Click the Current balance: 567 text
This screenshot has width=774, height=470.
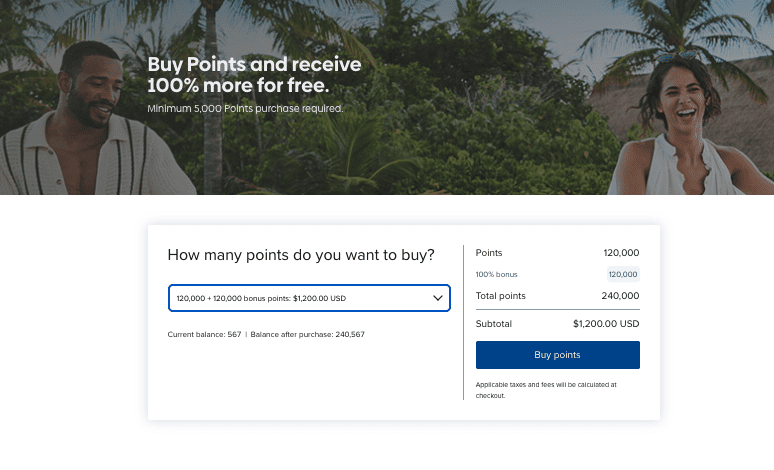click(204, 334)
